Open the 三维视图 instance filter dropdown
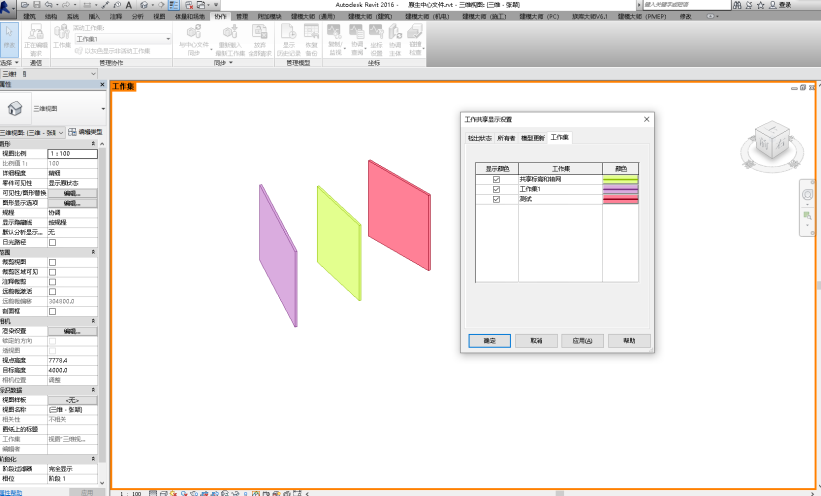The height and width of the screenshot is (496, 821). (32, 133)
